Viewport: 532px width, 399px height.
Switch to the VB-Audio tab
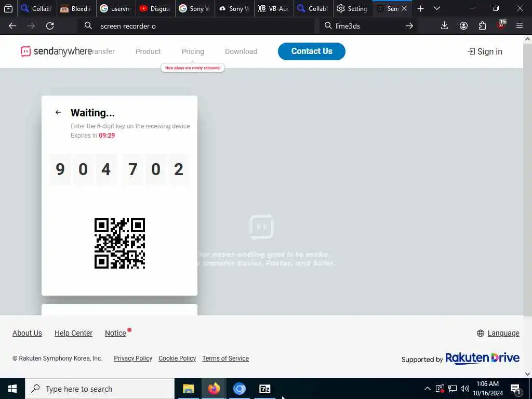[273, 9]
